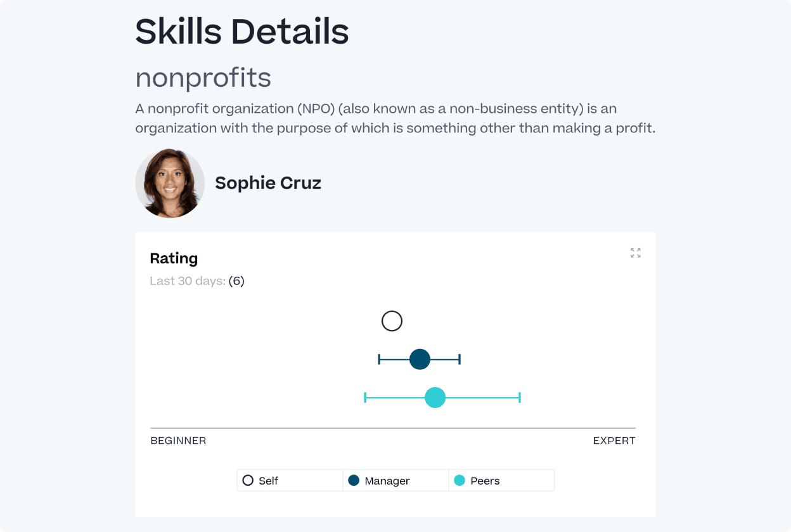Select the teal Peers rating marker on chart

point(435,397)
